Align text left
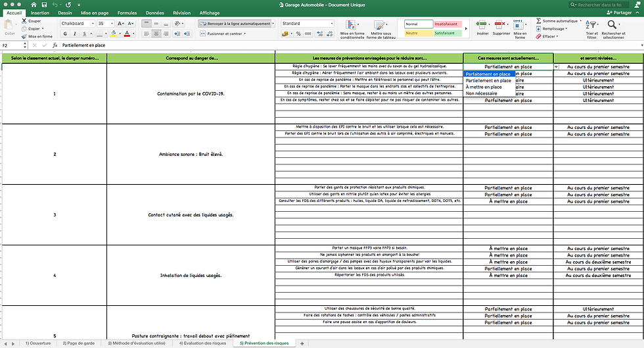644x348 pixels. pyautogui.click(x=146, y=34)
